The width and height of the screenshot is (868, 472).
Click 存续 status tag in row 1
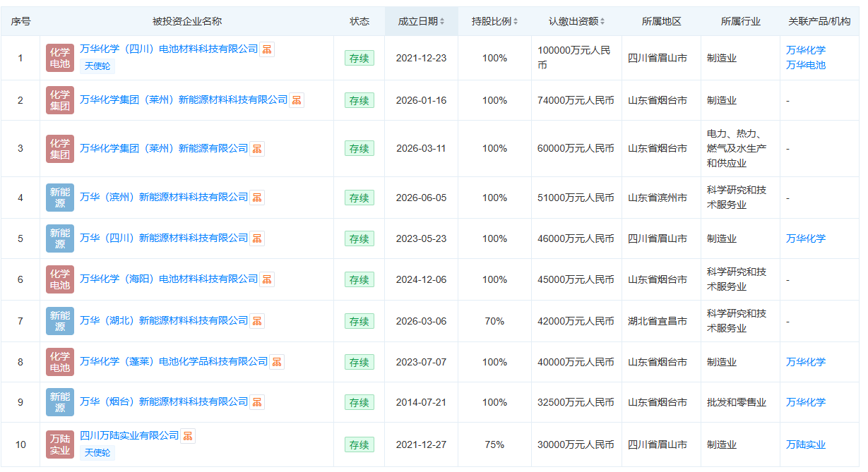(x=359, y=58)
